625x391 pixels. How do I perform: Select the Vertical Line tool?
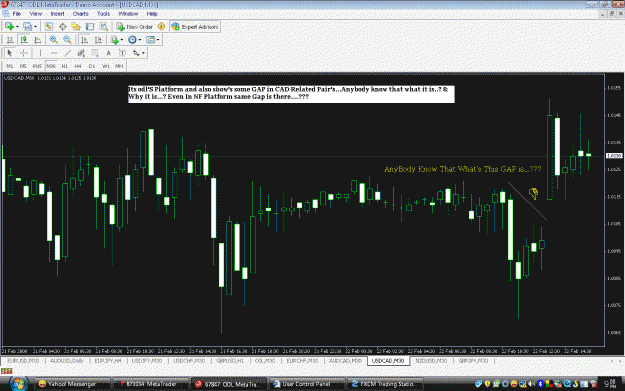pos(40,53)
